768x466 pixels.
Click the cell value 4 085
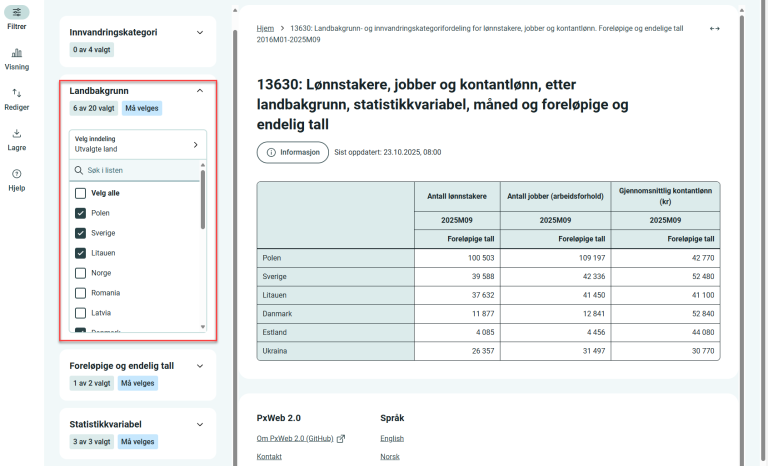[485, 333]
